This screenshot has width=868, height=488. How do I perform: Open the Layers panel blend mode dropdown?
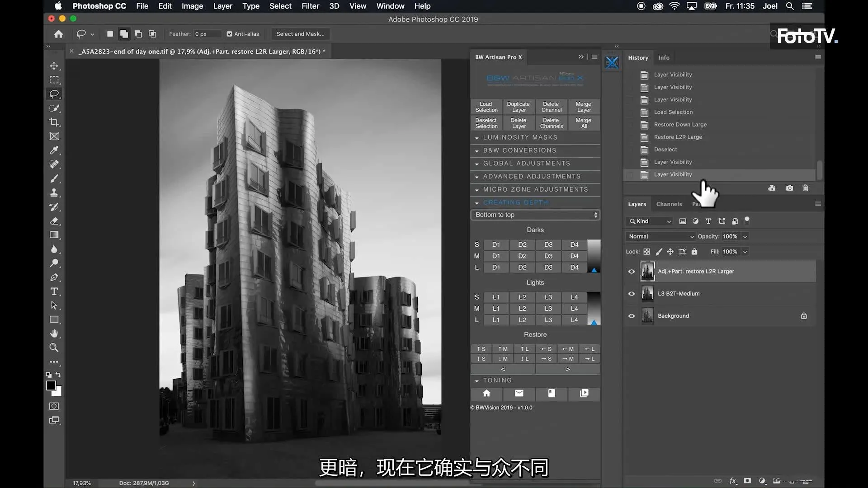pos(660,236)
